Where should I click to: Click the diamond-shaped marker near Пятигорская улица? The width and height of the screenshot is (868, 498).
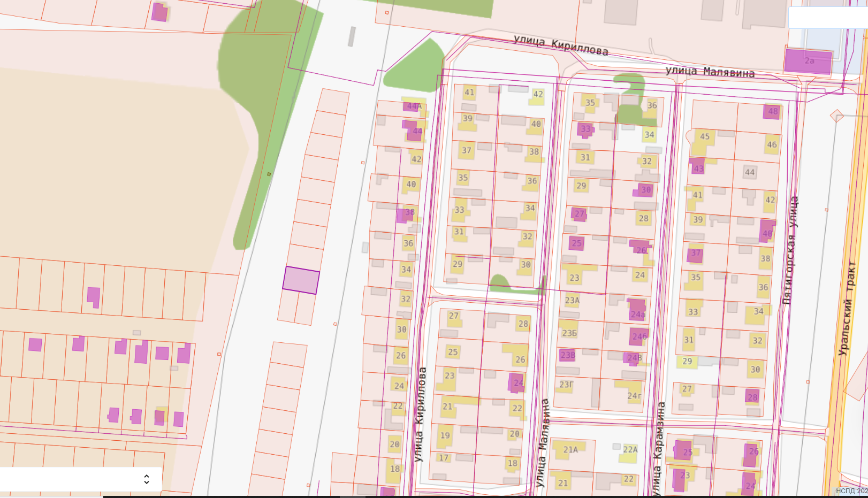(x=837, y=116)
